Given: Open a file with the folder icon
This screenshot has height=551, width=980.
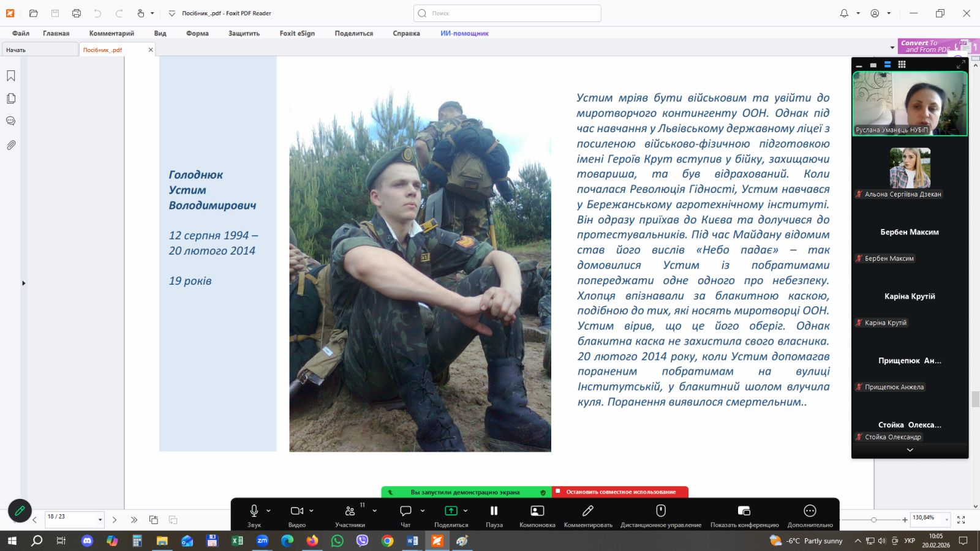Looking at the screenshot, I should pyautogui.click(x=34, y=13).
